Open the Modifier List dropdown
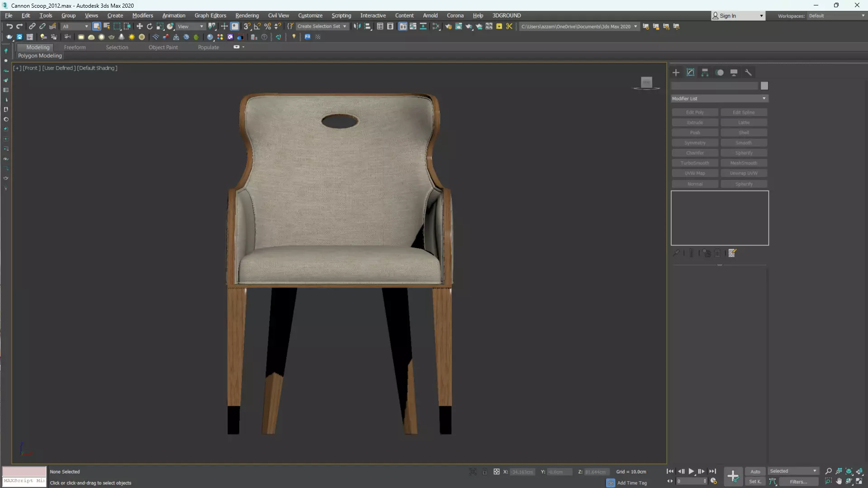Image resolution: width=868 pixels, height=488 pixels. 720,99
